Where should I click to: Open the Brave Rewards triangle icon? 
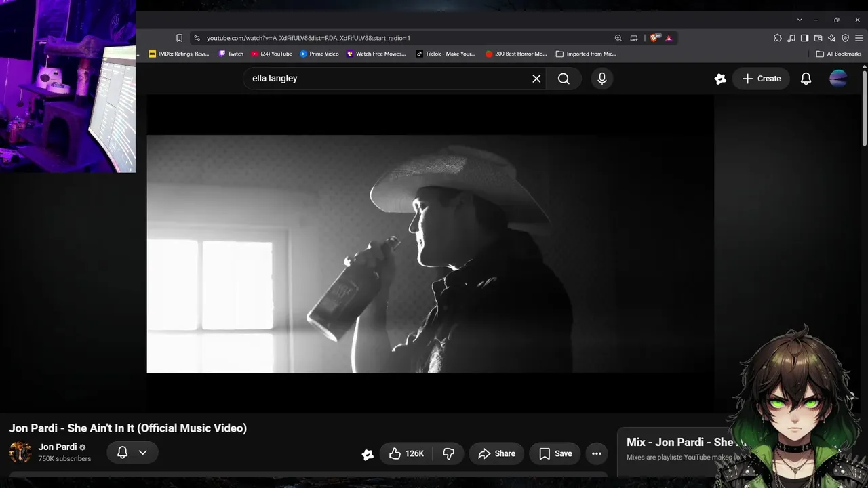point(669,38)
